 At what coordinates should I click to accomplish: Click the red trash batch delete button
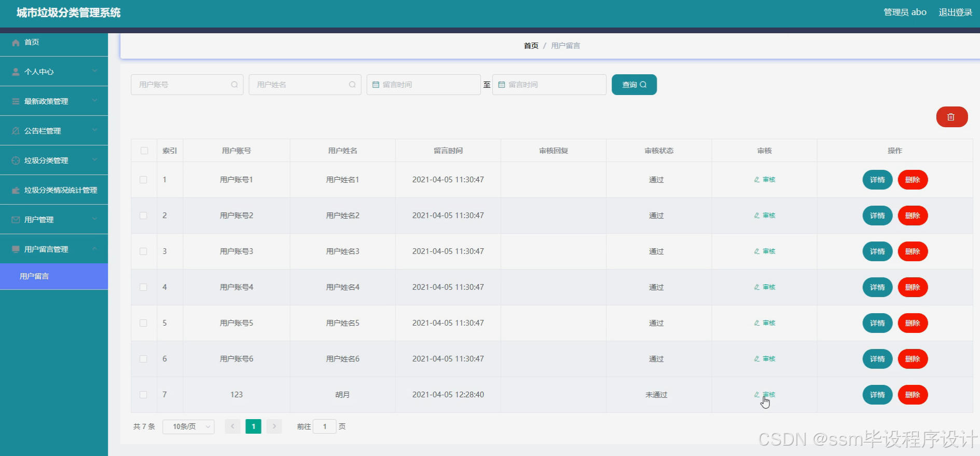[x=952, y=117]
